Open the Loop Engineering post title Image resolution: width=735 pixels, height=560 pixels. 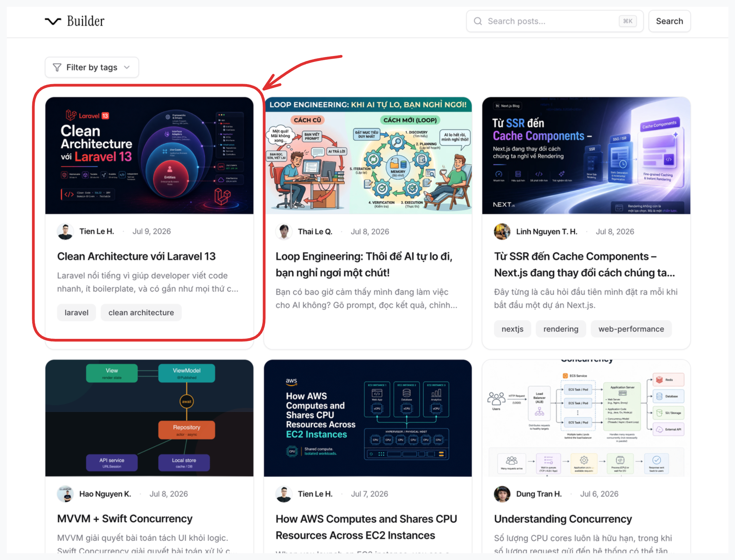coord(364,265)
